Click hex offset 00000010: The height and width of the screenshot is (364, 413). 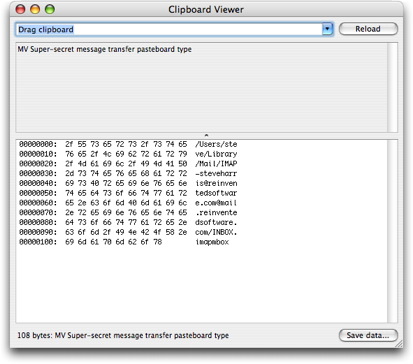(38, 154)
